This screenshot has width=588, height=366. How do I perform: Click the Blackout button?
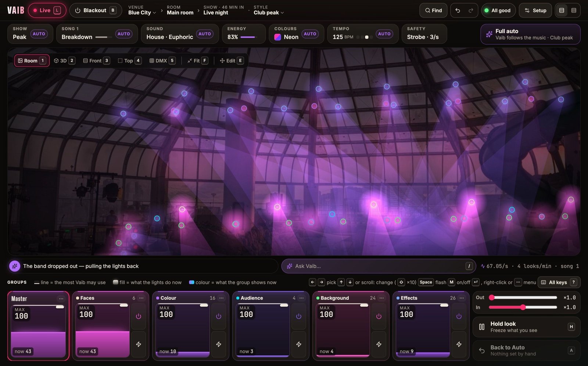pos(96,10)
